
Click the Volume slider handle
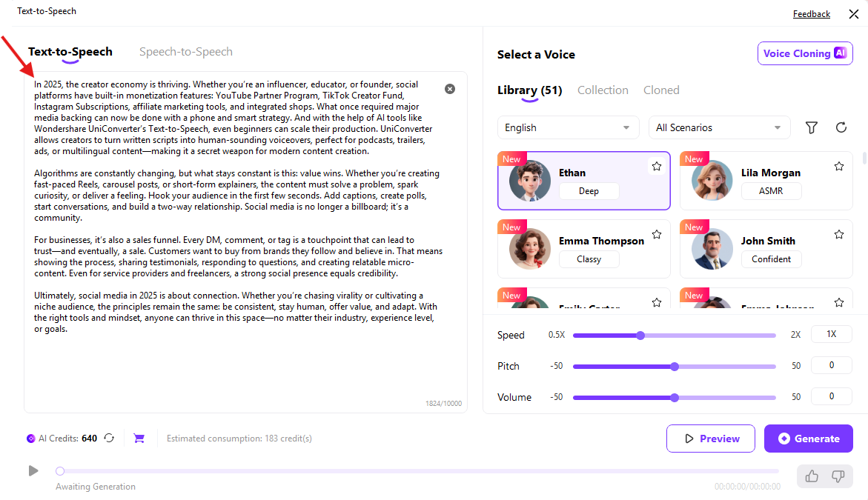point(675,398)
